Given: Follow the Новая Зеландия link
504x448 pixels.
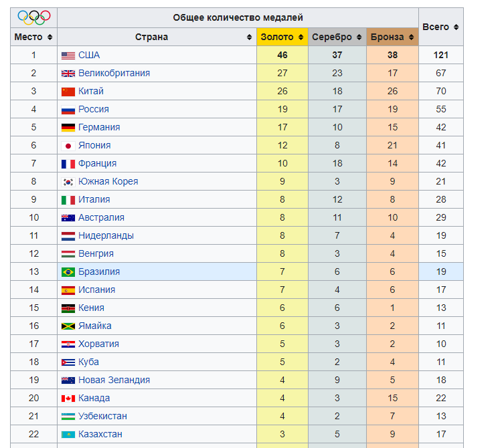Looking at the screenshot, I should click(x=114, y=380).
